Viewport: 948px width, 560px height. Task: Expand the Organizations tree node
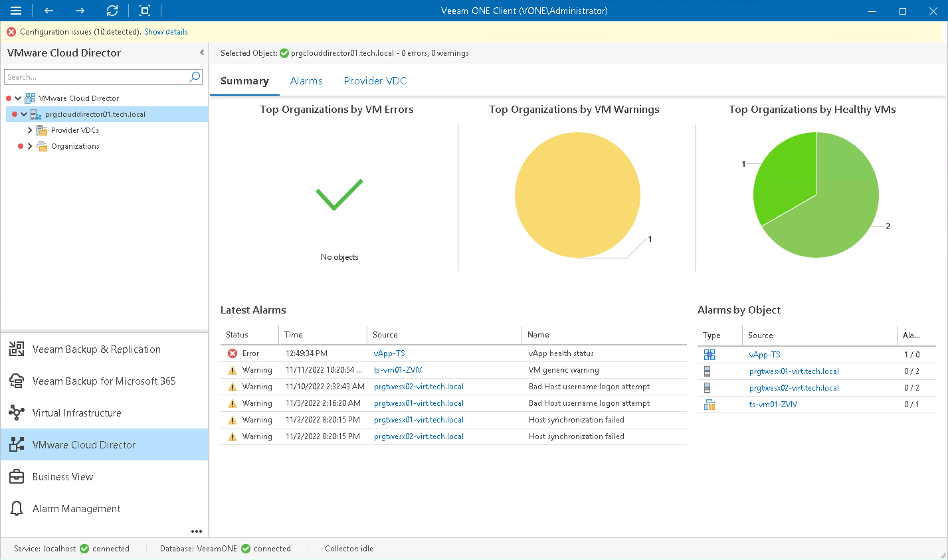click(29, 145)
